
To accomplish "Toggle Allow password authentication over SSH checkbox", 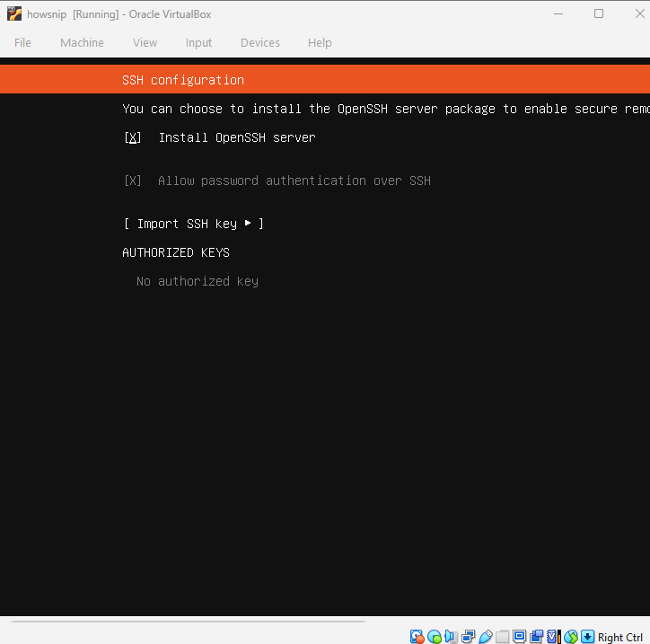I will [x=133, y=181].
